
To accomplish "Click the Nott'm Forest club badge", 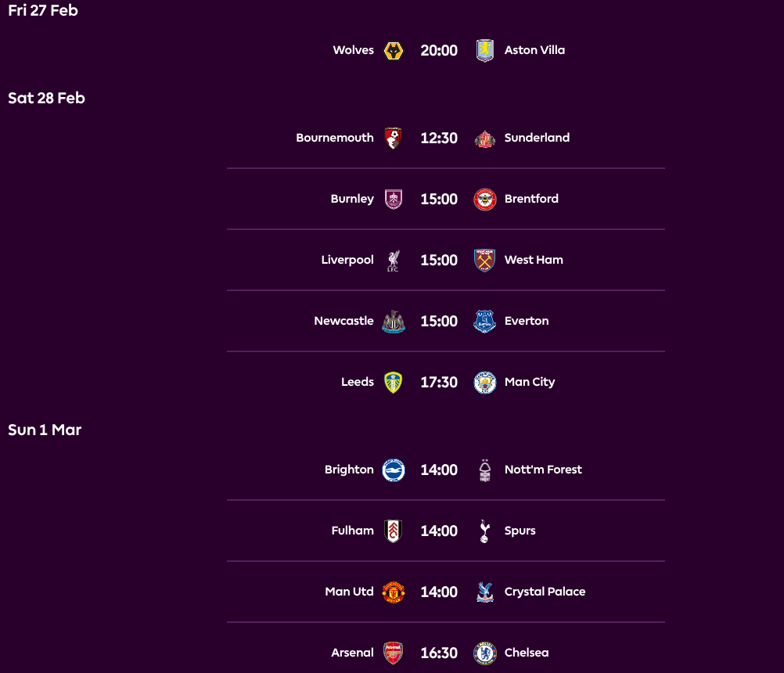I will coord(484,469).
